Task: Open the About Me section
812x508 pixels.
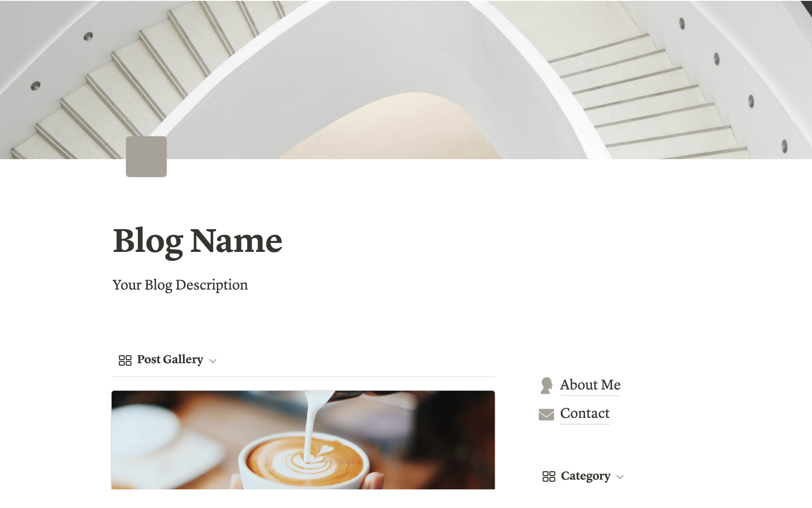Action: [589, 384]
